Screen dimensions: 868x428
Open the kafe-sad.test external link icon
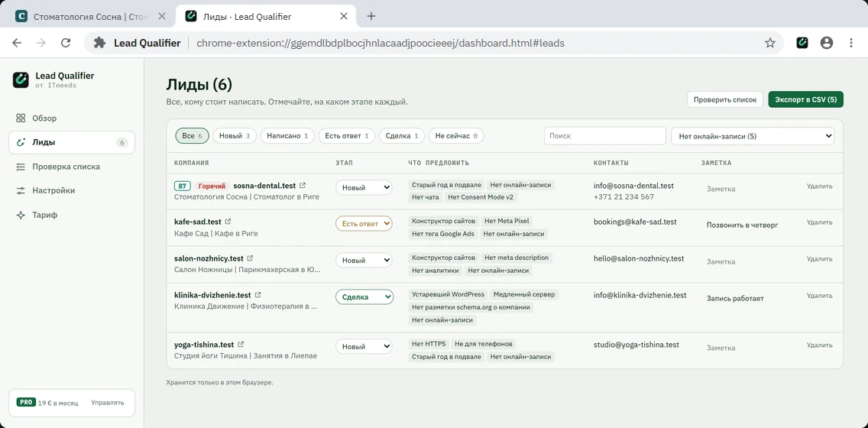pos(228,222)
